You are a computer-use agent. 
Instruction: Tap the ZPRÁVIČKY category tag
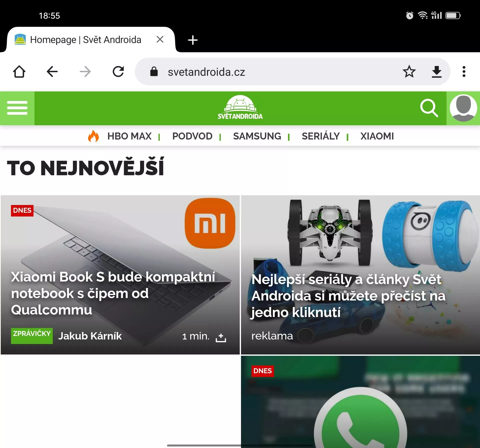pyautogui.click(x=32, y=336)
